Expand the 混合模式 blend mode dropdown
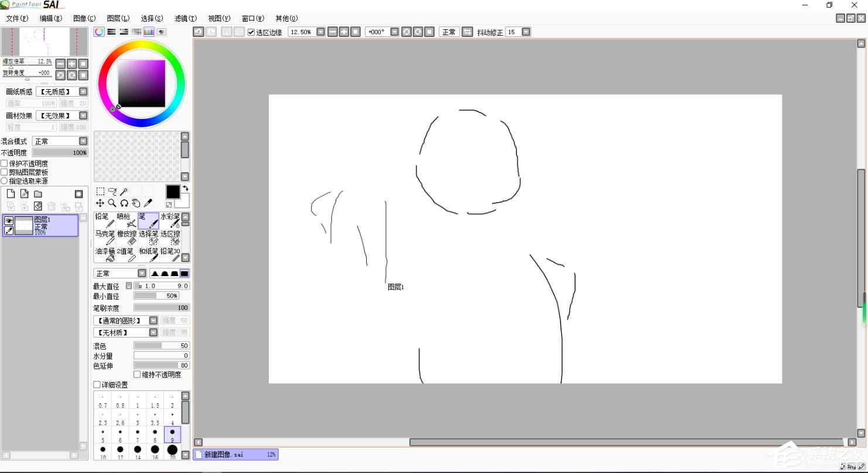 coord(83,141)
